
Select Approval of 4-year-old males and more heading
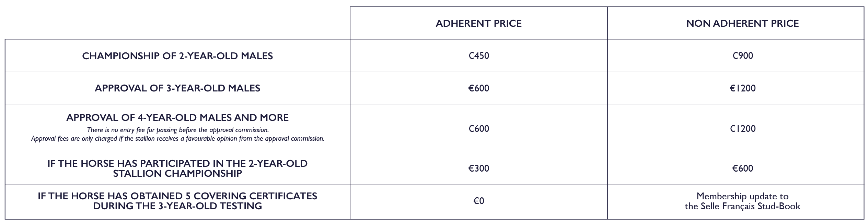click(177, 117)
